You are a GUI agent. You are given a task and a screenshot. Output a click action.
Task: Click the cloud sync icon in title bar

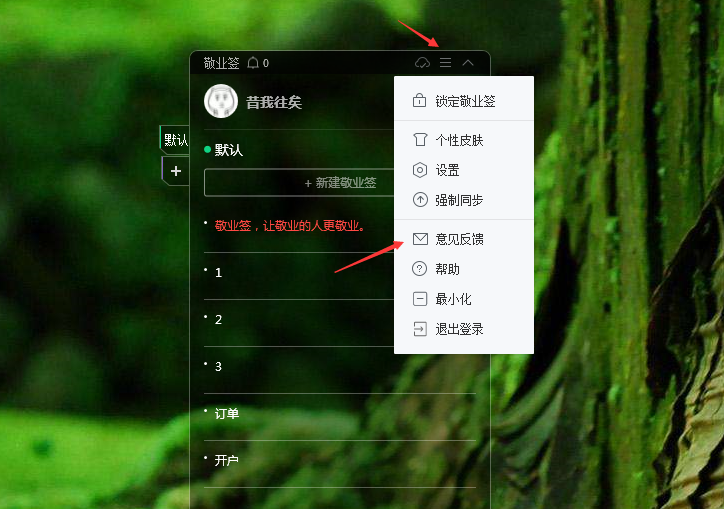point(422,62)
